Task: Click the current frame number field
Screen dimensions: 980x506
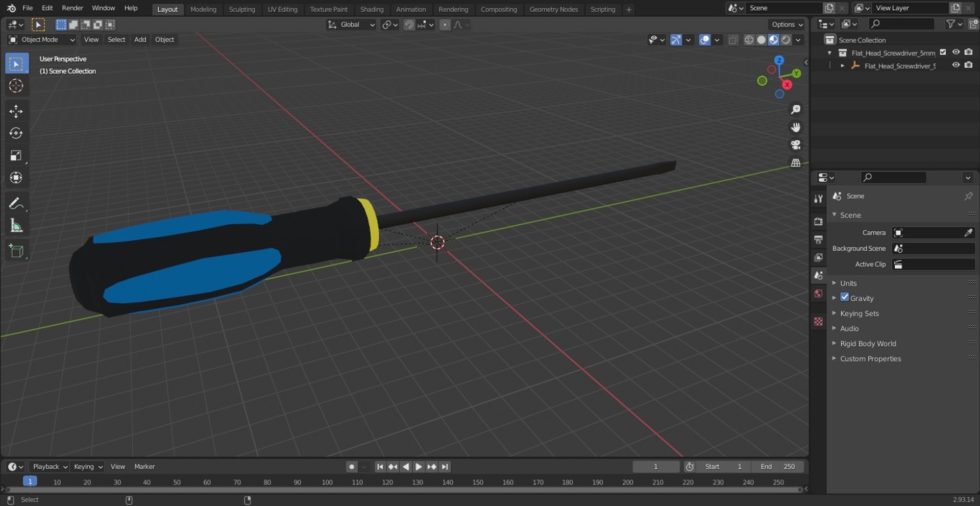Action: pyautogui.click(x=656, y=467)
